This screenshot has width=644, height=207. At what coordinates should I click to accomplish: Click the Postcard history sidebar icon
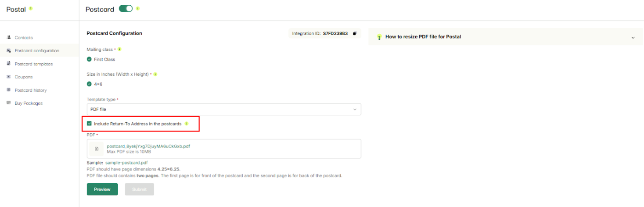pos(9,90)
